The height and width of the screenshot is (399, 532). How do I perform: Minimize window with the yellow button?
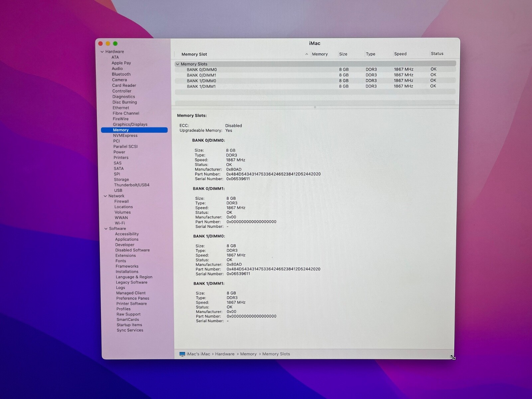(x=108, y=44)
